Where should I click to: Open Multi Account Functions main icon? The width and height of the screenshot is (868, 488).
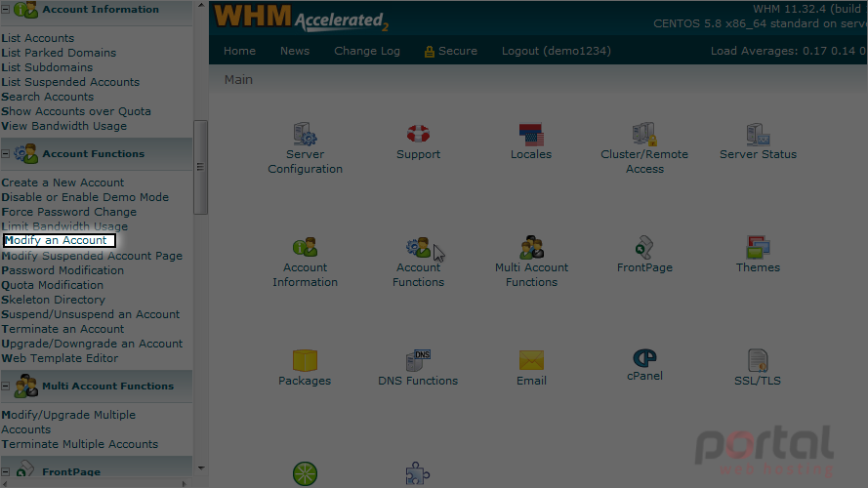(531, 247)
